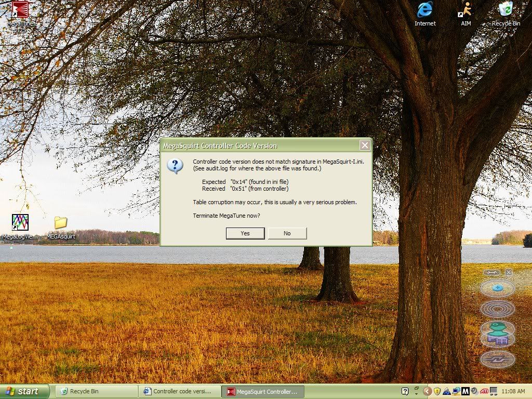The image size is (532, 399).
Task: Select the Internet Explorer desktop icon
Action: pos(425,14)
